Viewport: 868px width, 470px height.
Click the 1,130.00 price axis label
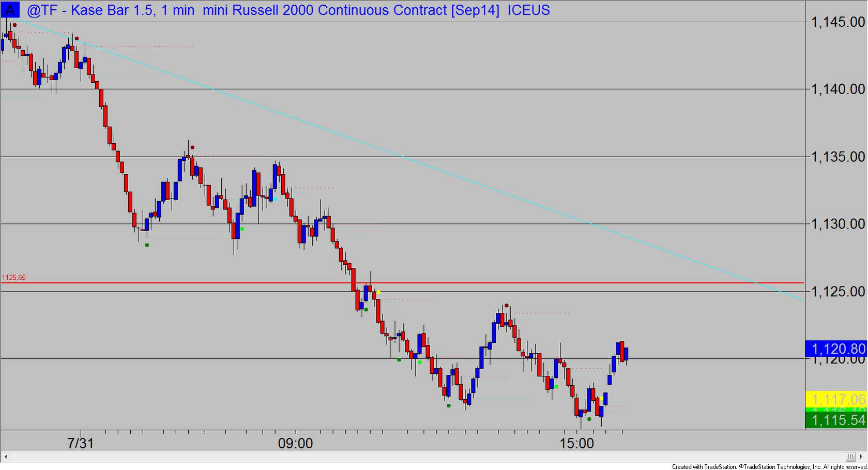pyautogui.click(x=838, y=224)
